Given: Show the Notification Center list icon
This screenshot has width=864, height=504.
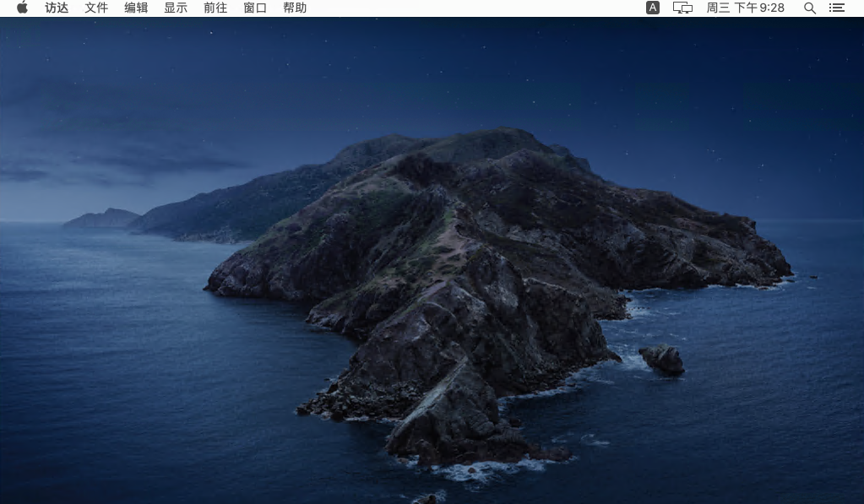Looking at the screenshot, I should (x=836, y=8).
